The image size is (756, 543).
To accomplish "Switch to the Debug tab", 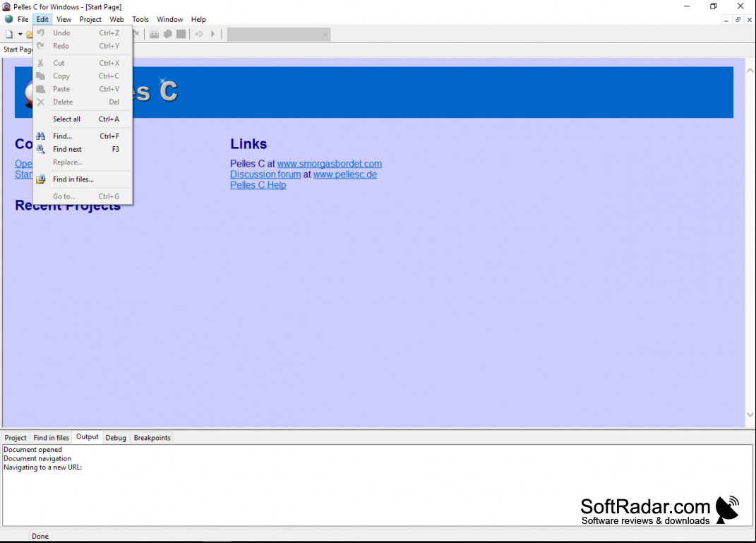I will click(x=116, y=438).
